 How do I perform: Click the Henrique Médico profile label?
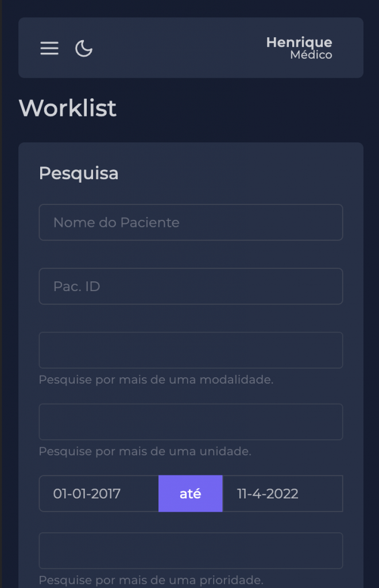(x=299, y=48)
